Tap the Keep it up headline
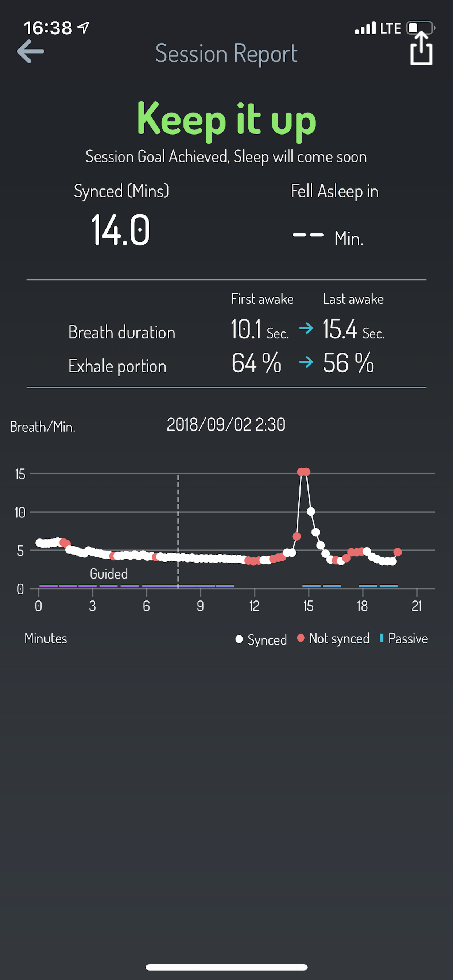 point(226,121)
